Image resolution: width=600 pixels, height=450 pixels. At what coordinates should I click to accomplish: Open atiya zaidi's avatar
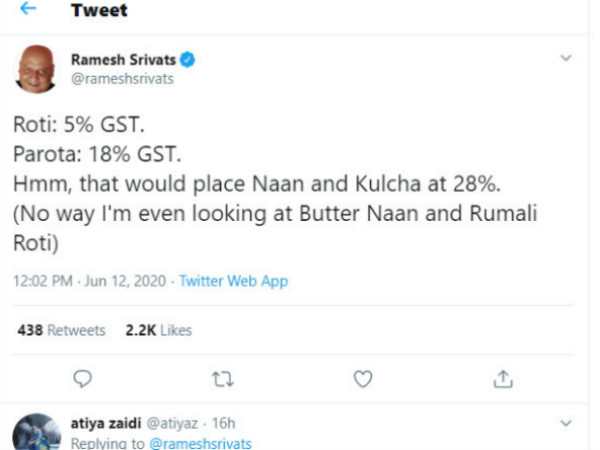pos(38,431)
